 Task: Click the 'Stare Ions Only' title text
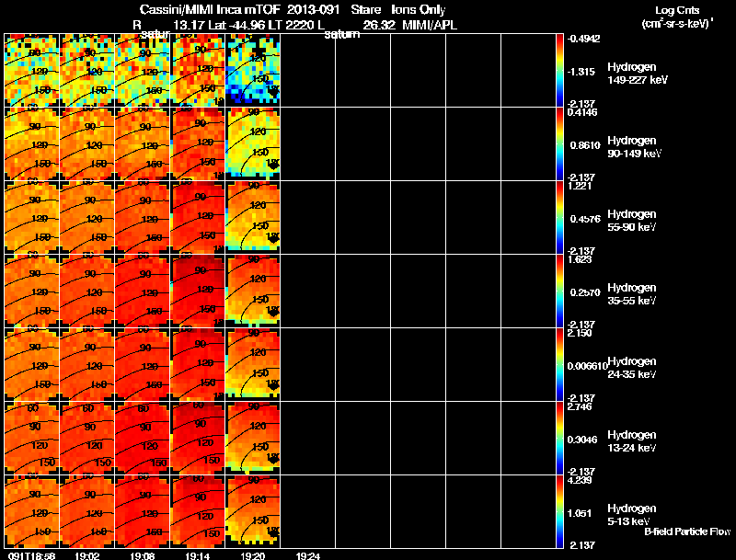pyautogui.click(x=398, y=9)
